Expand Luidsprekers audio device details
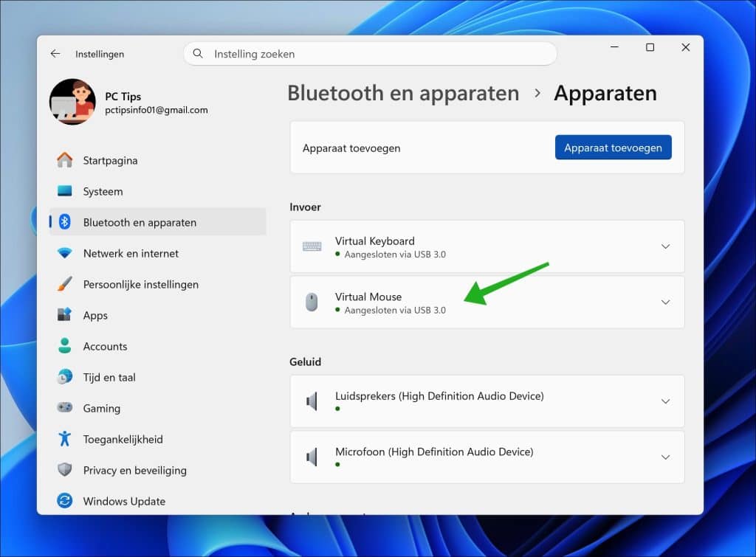 665,401
